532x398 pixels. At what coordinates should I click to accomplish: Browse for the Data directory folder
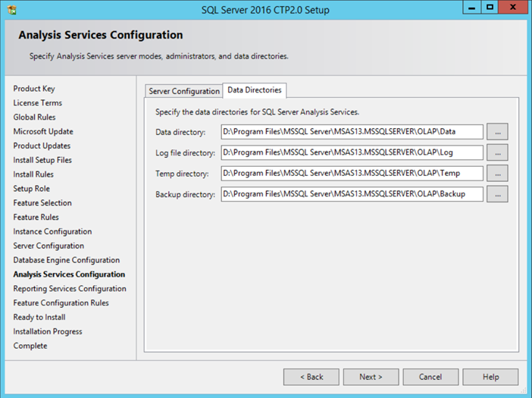click(497, 132)
